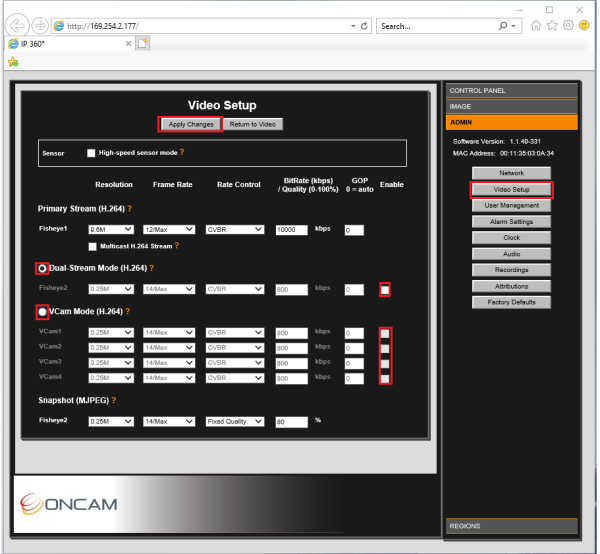The width and height of the screenshot is (600, 554).
Task: Open VCam3 rate control dropdown
Action: [x=235, y=363]
